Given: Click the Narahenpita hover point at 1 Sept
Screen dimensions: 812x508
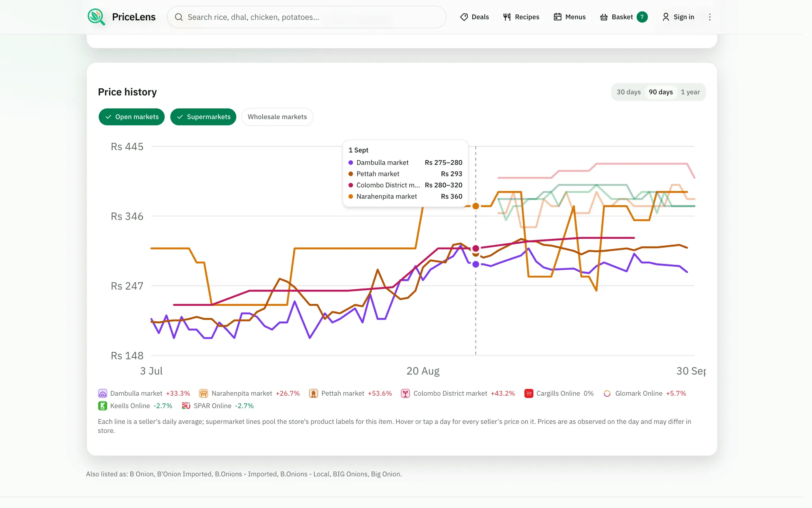Looking at the screenshot, I should pos(476,206).
